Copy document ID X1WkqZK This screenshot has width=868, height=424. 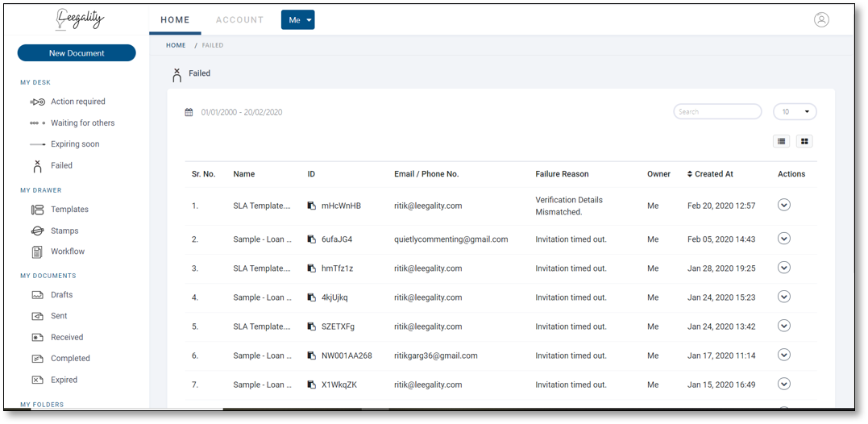[x=312, y=385]
